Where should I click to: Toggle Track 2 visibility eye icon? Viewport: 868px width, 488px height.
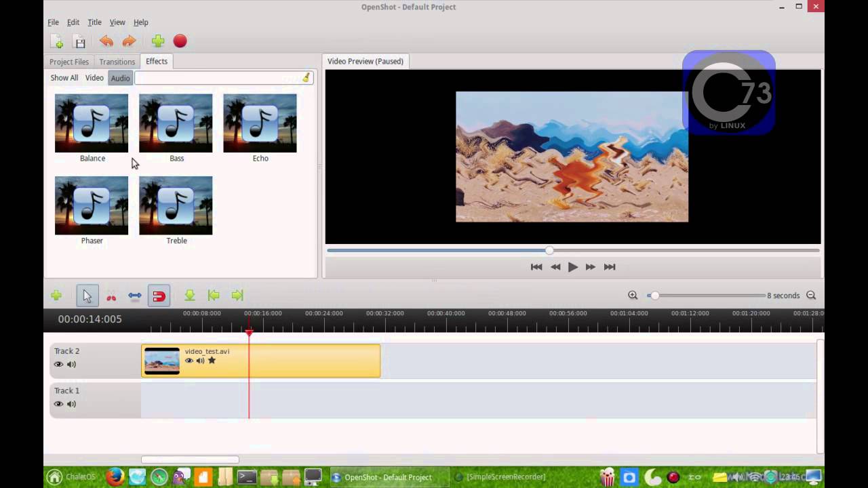pyautogui.click(x=58, y=365)
